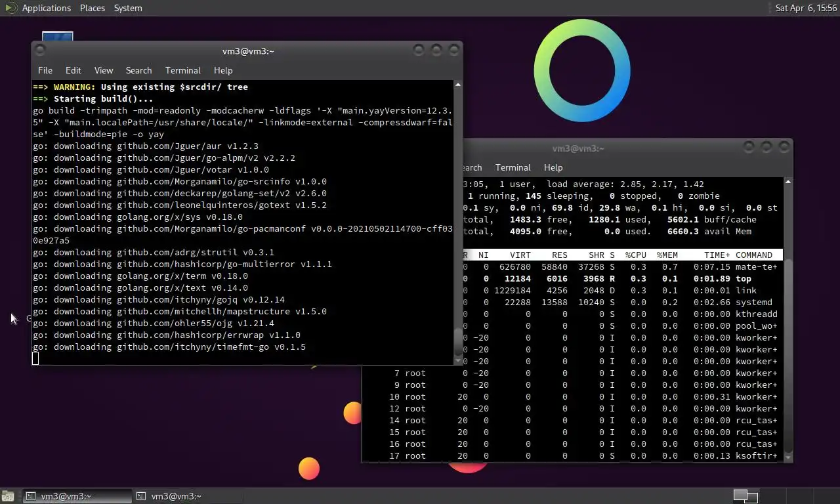This screenshot has height=504, width=840.
Task: Click the Jguer/votar v1.0.0 download line
Action: click(x=151, y=169)
